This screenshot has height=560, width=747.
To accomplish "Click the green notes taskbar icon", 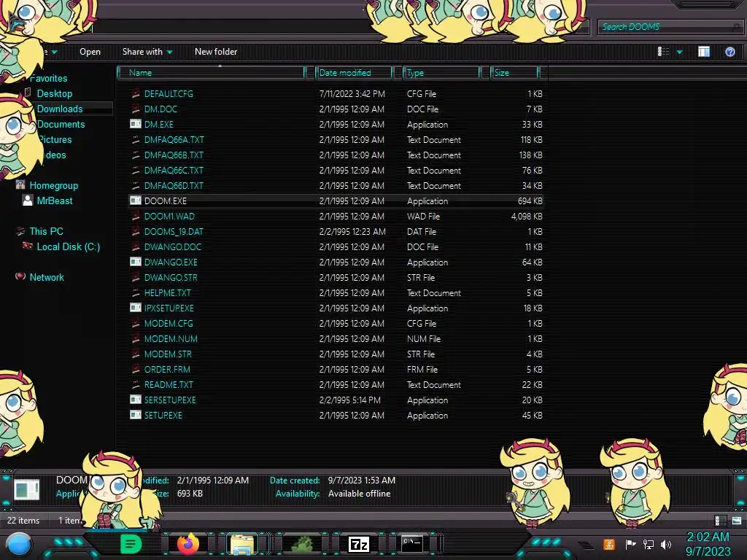I will (131, 543).
